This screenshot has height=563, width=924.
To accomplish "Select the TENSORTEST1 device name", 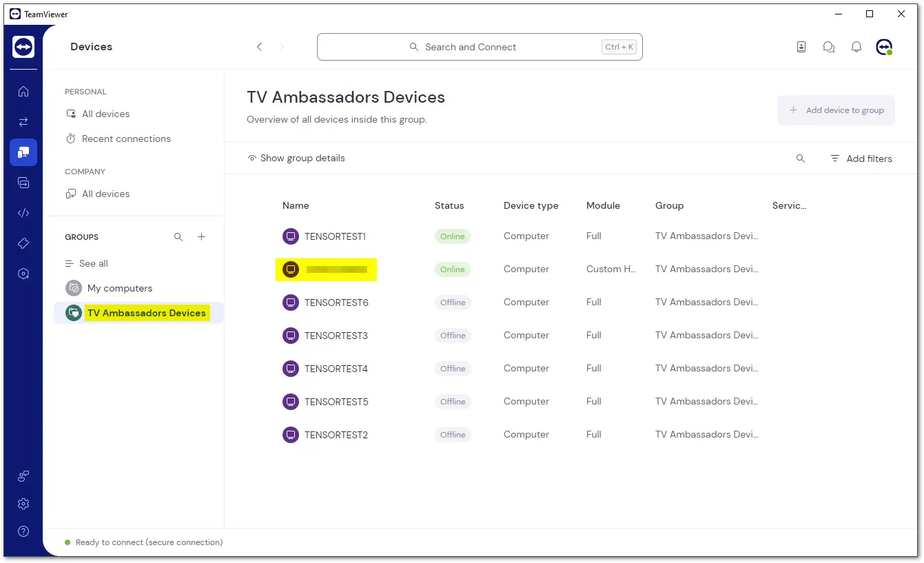I will click(335, 236).
